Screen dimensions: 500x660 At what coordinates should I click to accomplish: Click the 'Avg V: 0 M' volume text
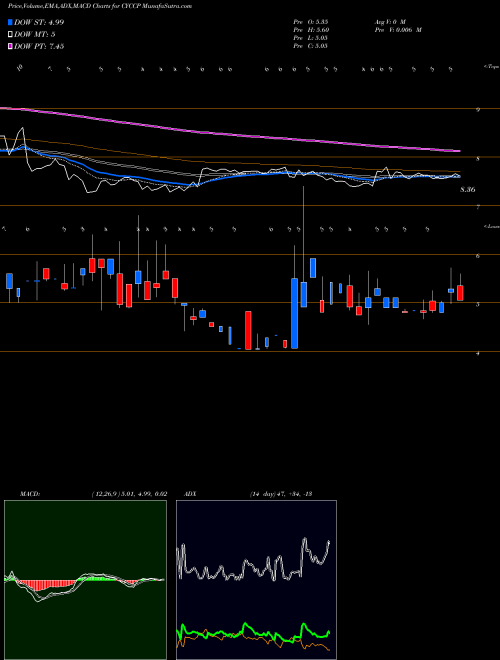click(389, 21)
